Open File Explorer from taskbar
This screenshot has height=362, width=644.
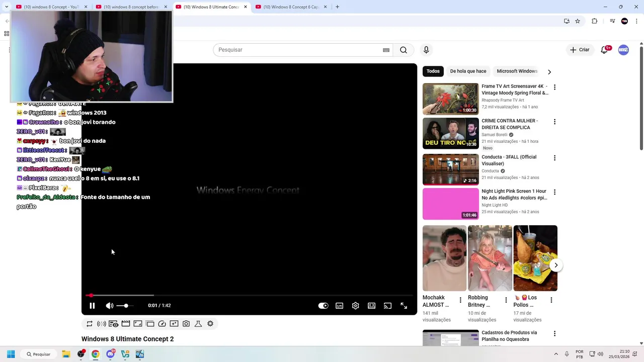(x=66, y=354)
